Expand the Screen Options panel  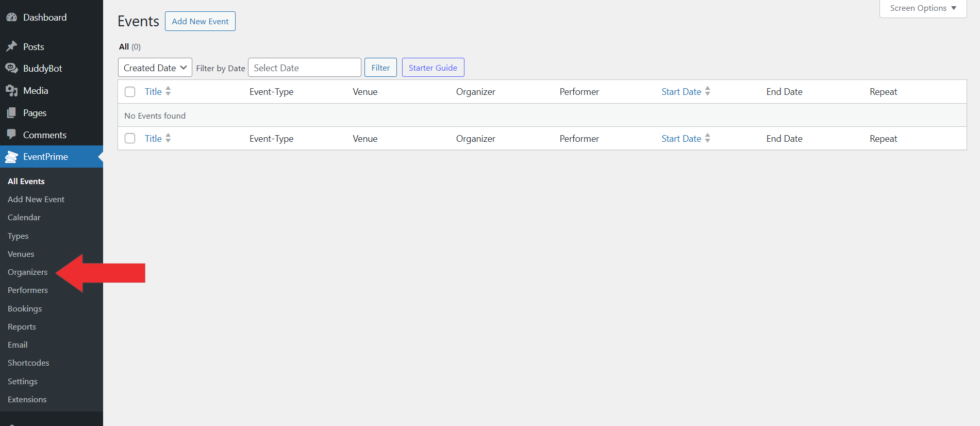tap(923, 8)
